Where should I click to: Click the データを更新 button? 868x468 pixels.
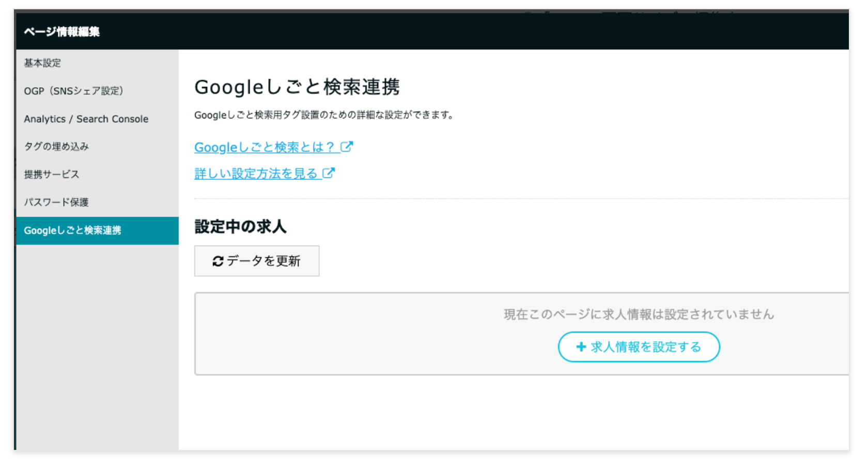[x=257, y=261]
